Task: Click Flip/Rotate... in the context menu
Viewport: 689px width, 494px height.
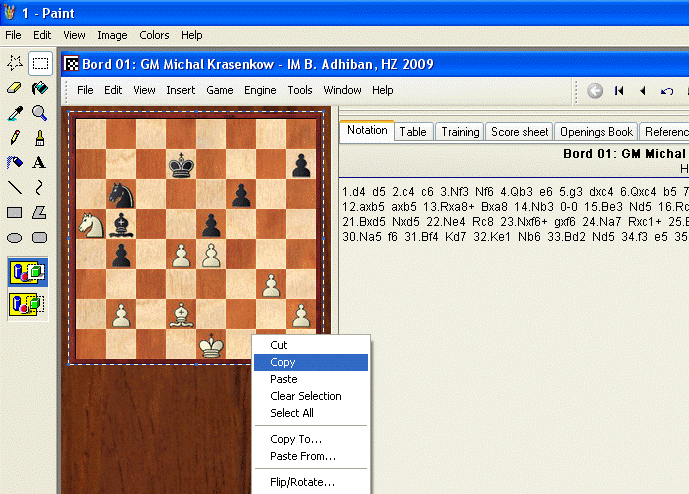Action: [302, 482]
